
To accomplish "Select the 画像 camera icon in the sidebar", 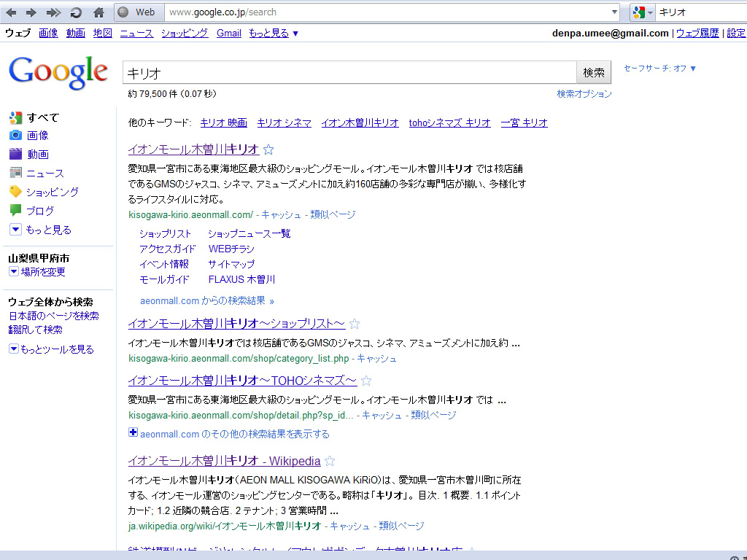I will (x=16, y=135).
